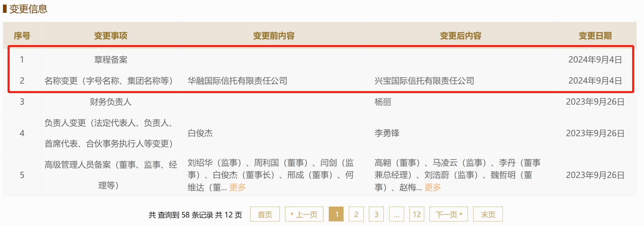Click the 变更日期 column header
This screenshot has width=644, height=226.
[595, 36]
